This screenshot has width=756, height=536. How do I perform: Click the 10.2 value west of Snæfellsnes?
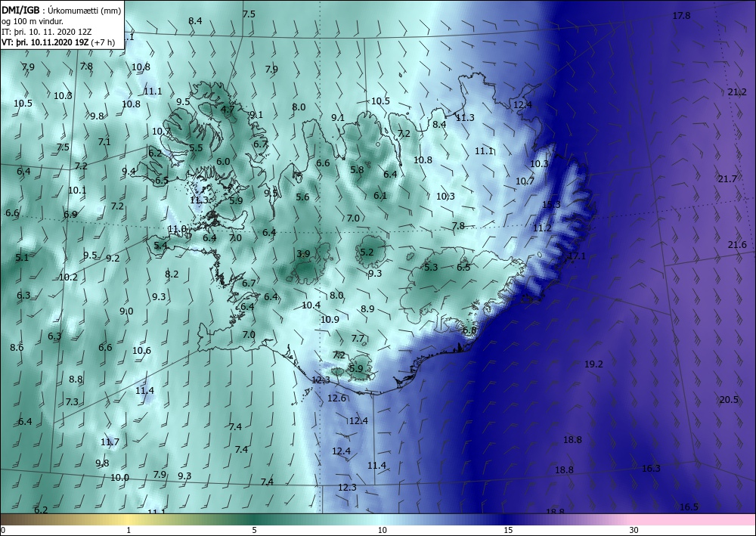tap(68, 277)
